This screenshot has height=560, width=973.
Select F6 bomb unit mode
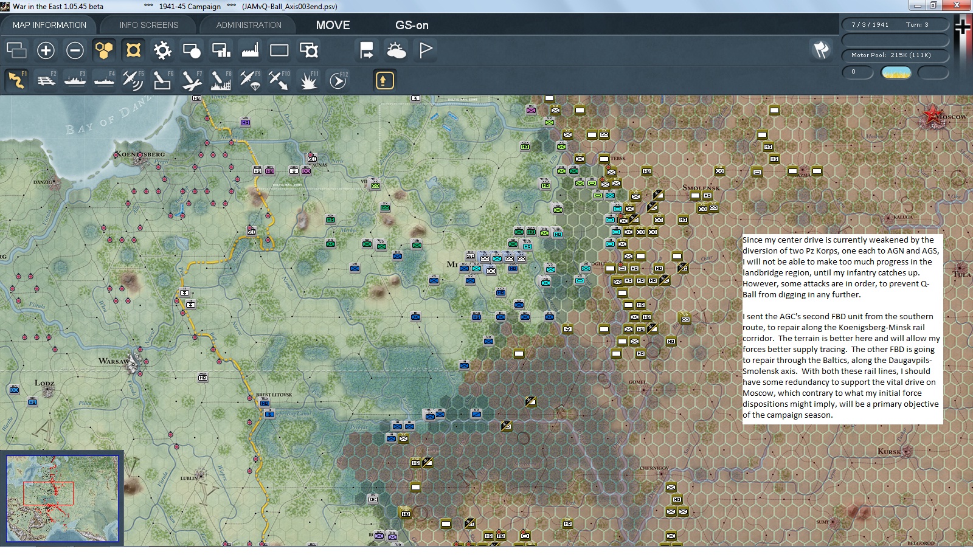point(162,80)
